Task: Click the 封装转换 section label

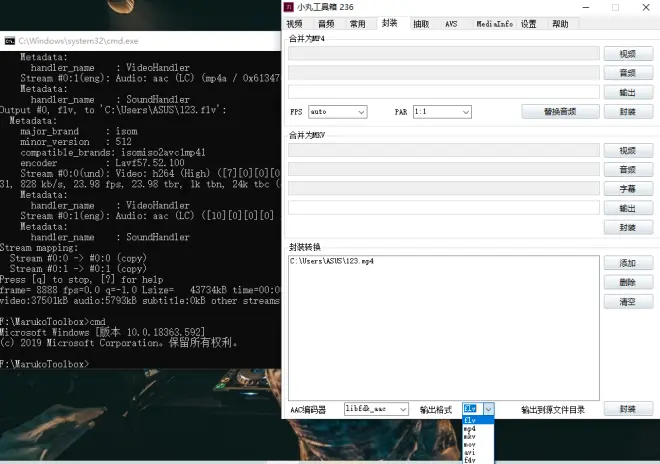Action: (304, 247)
